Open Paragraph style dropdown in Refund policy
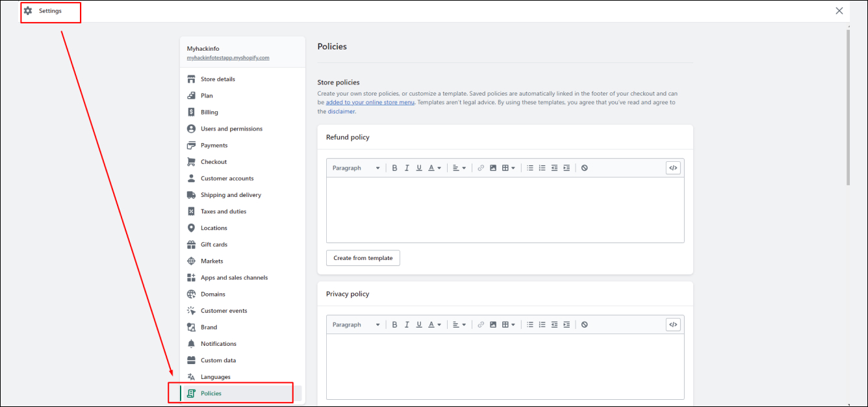Screen dimensions: 868x407 coord(356,168)
